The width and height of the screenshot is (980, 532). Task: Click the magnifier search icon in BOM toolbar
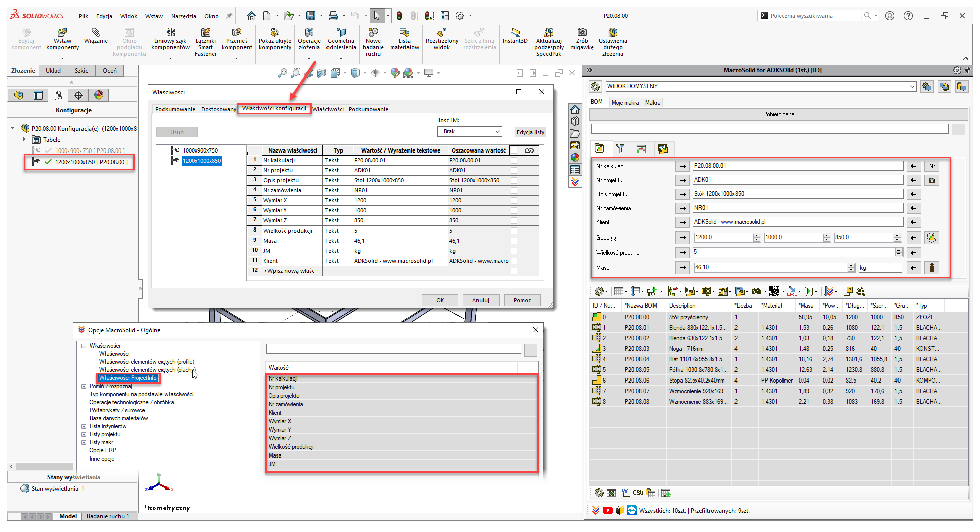[860, 291]
